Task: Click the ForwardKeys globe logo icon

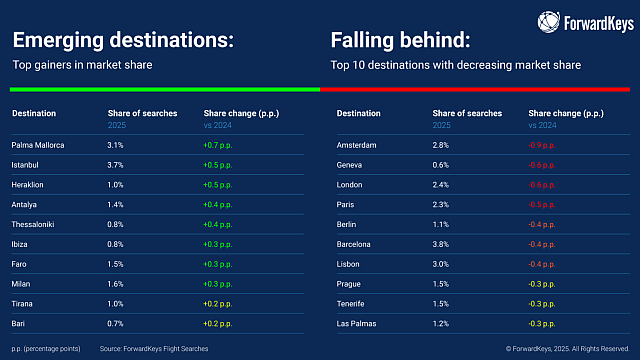Action: tap(549, 22)
